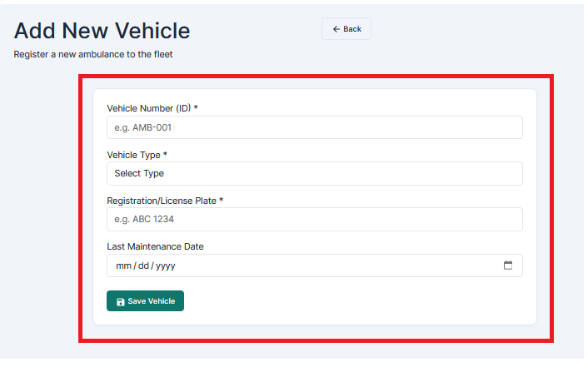588x372 pixels.
Task: Focus the Registration/License Plate field
Action: point(315,219)
